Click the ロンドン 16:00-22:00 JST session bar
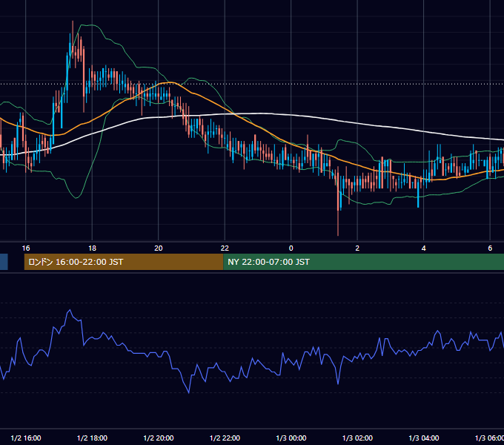504x445 pixels. (x=124, y=262)
